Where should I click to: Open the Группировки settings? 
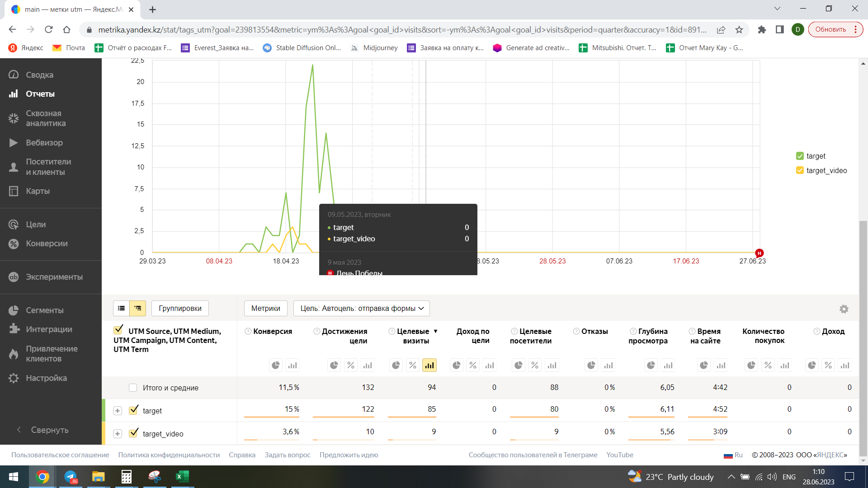click(x=180, y=308)
